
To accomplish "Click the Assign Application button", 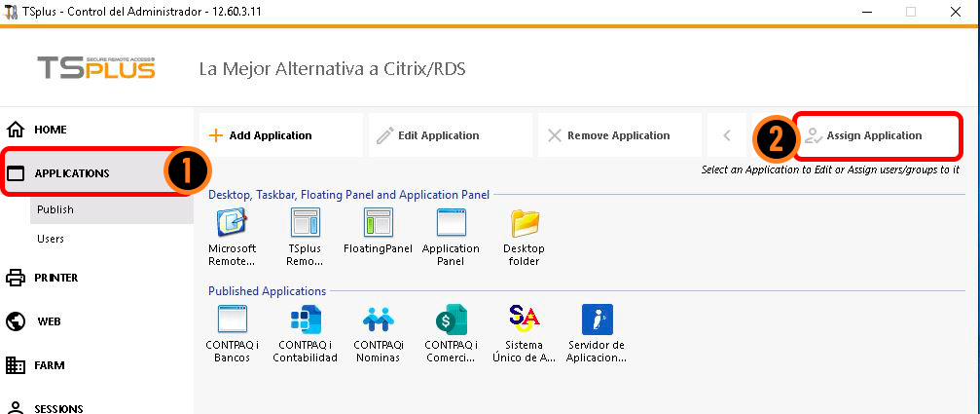I will [x=876, y=135].
